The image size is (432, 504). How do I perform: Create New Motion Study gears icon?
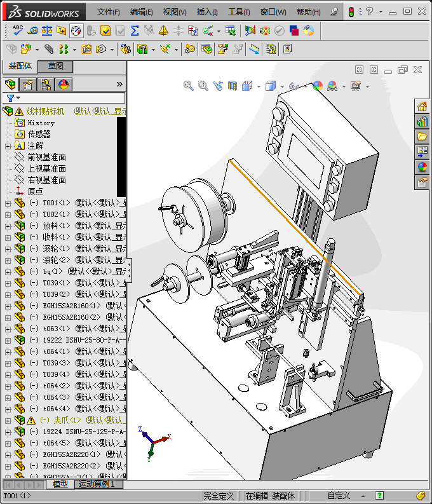coord(190,49)
